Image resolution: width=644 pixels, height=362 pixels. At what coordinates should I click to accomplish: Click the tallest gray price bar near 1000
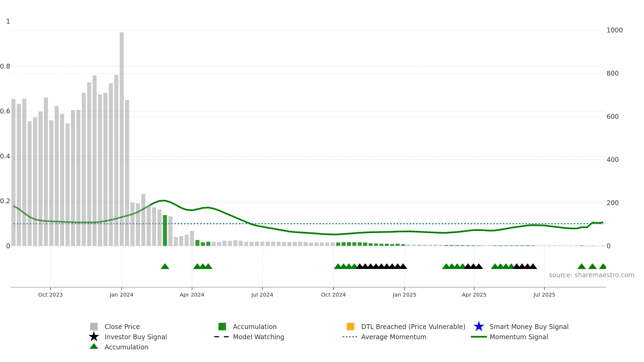[122, 139]
